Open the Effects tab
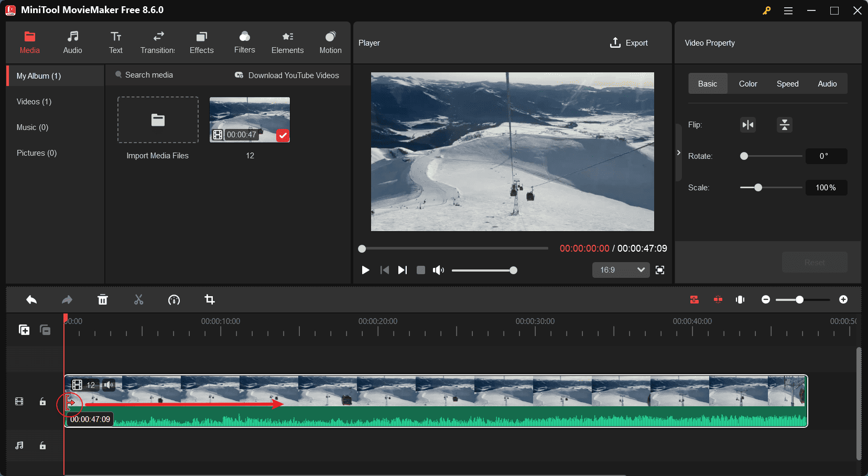The height and width of the screenshot is (476, 868). tap(202, 43)
